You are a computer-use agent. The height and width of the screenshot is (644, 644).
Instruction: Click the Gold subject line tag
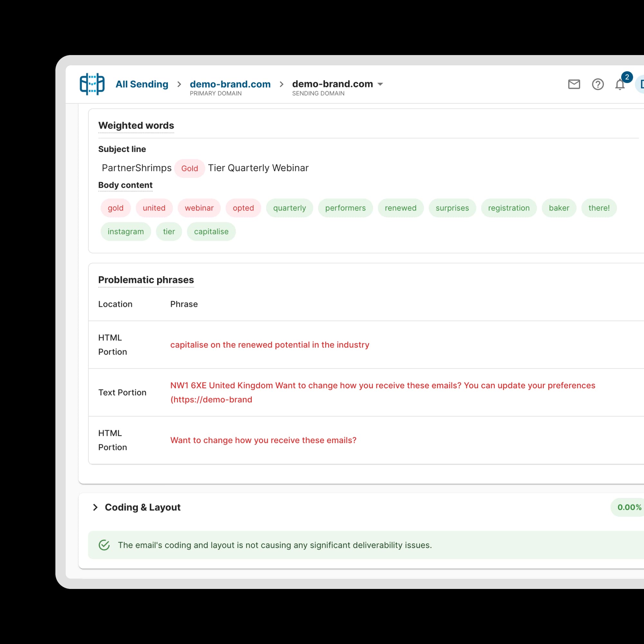pyautogui.click(x=189, y=168)
